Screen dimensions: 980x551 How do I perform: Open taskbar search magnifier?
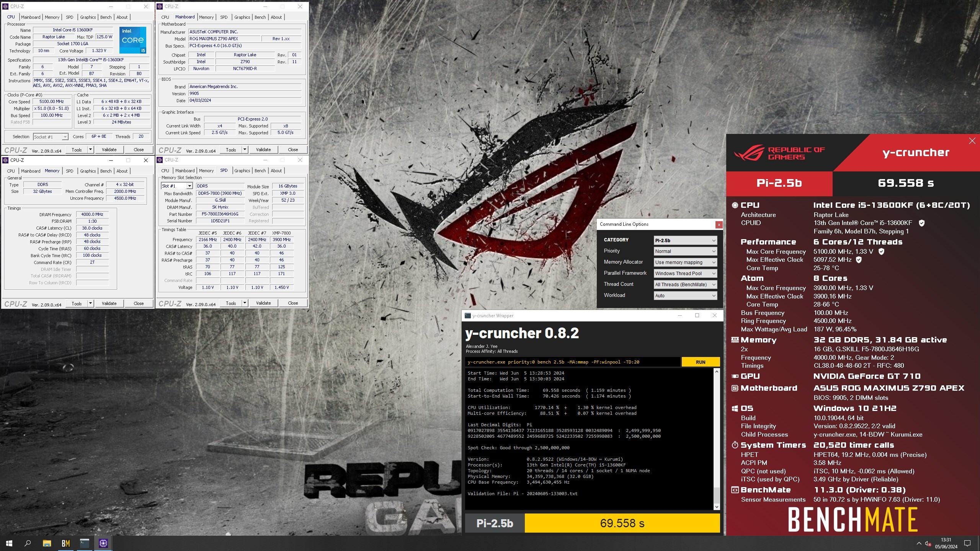pos(28,543)
